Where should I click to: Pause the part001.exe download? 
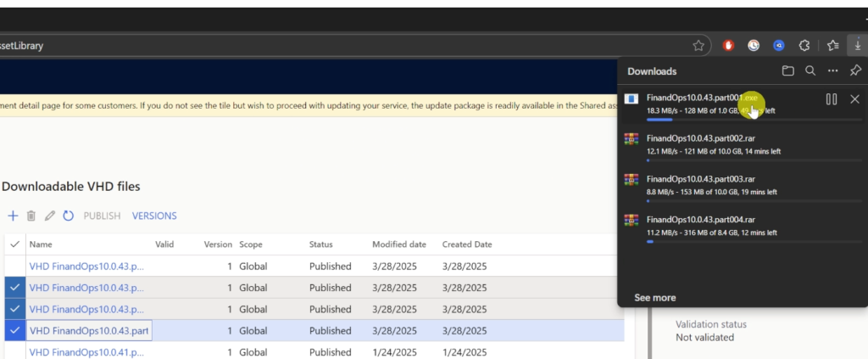tap(832, 99)
